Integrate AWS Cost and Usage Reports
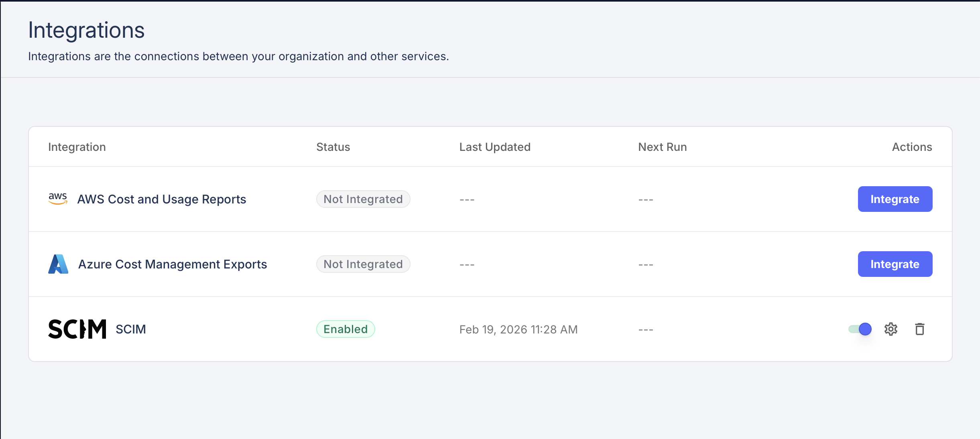Viewport: 980px width, 439px height. coord(895,199)
